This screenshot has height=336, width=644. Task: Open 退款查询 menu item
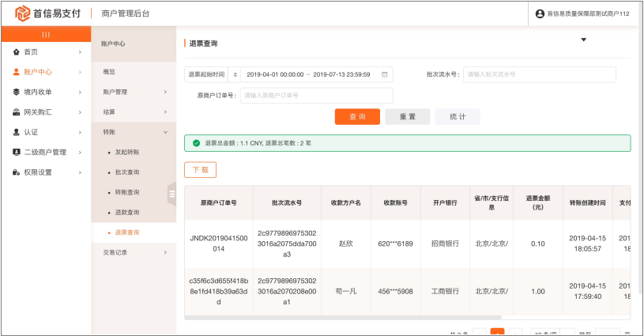(x=127, y=213)
